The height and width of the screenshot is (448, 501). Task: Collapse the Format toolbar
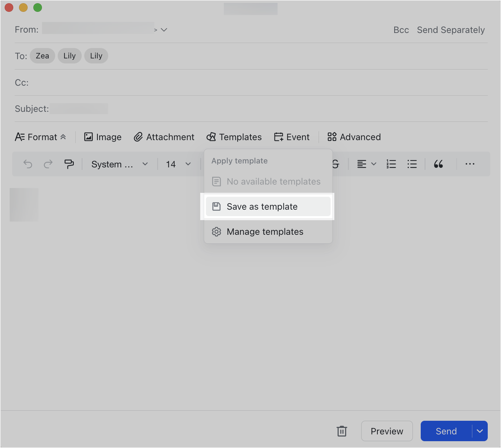point(40,137)
